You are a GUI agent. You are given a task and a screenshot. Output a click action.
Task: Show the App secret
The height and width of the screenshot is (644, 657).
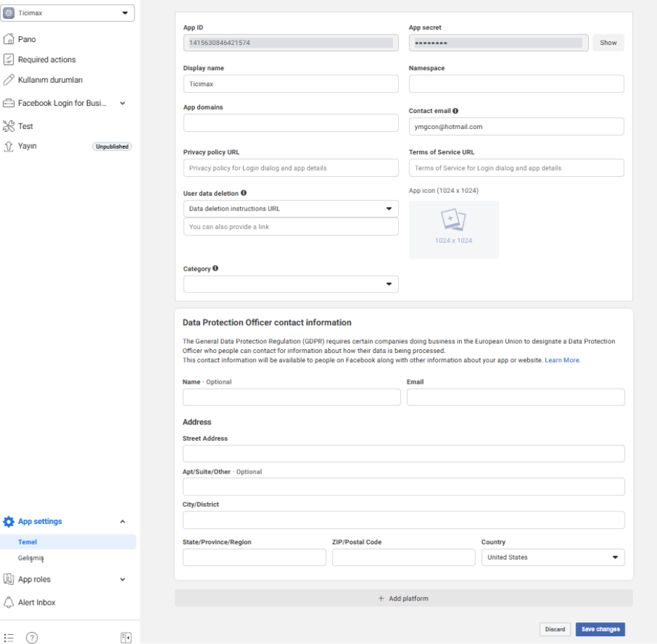coord(609,43)
